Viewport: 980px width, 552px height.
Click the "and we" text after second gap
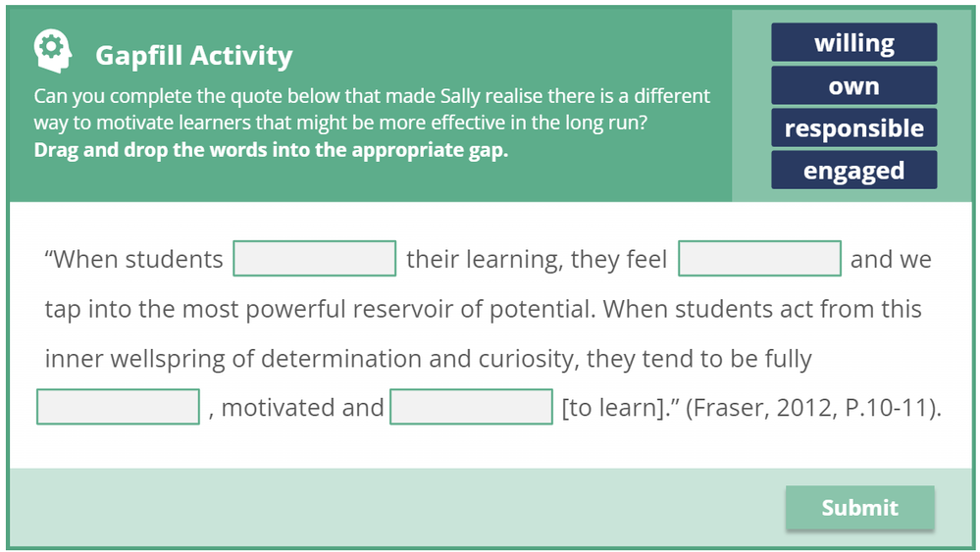[891, 260]
